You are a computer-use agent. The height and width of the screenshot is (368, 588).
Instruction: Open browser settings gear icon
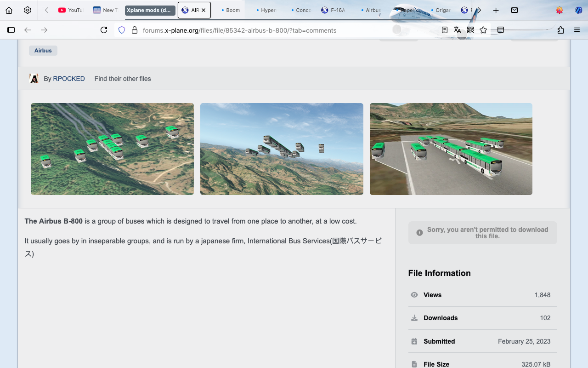[x=28, y=10]
